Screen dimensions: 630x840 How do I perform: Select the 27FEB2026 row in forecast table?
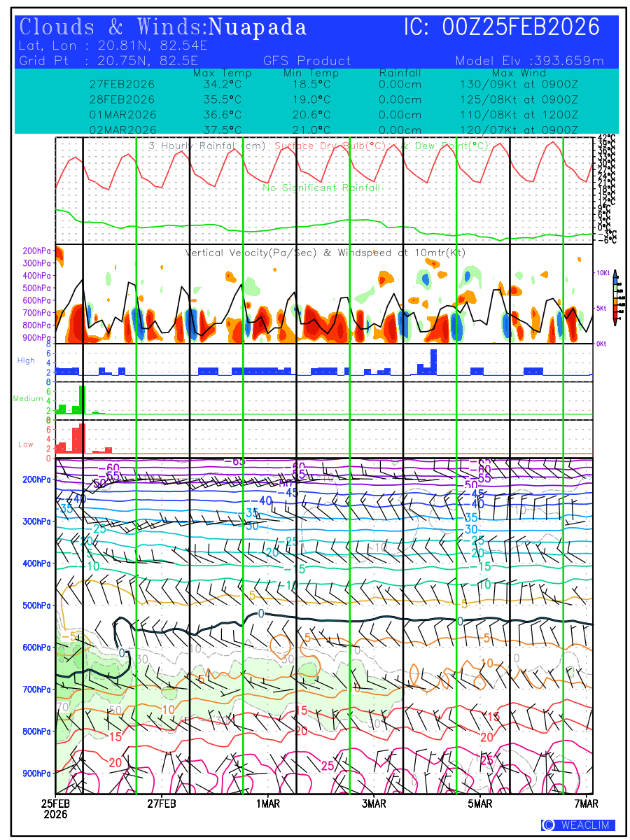click(x=334, y=84)
